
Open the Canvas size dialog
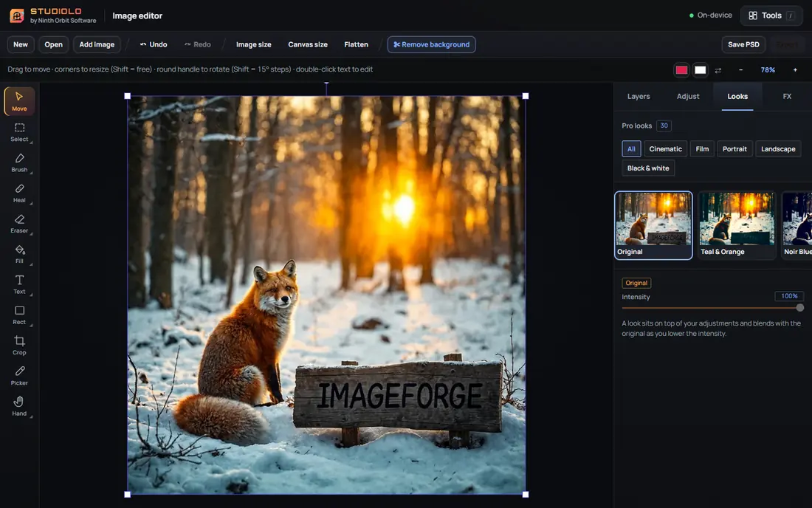308,44
